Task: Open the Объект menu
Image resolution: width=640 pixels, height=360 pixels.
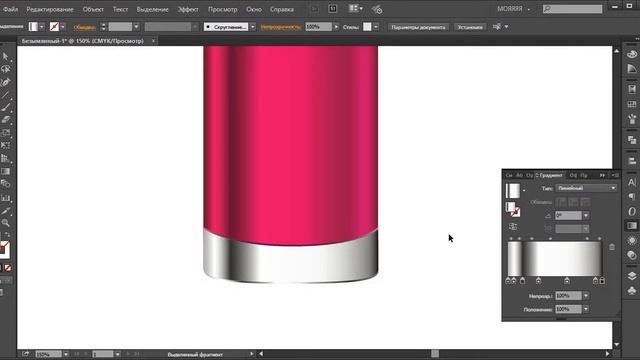Action: (x=93, y=9)
